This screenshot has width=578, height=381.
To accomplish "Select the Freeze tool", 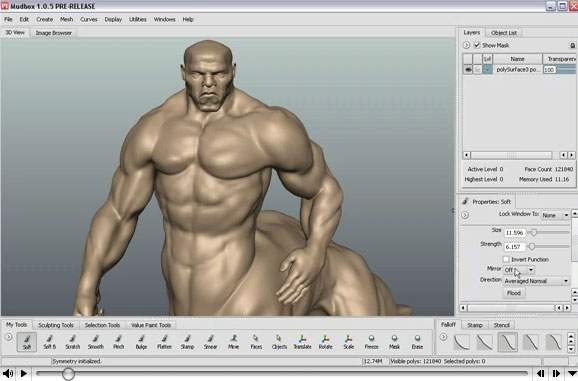I will click(371, 342).
